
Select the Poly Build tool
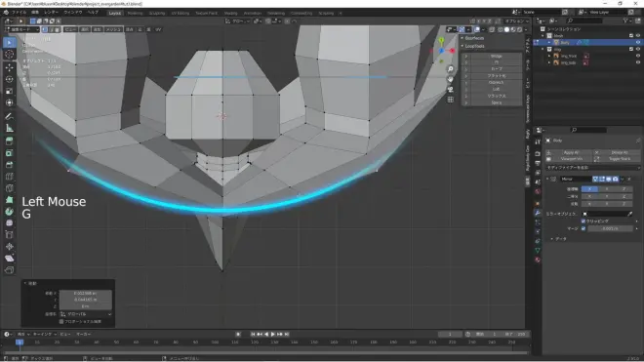pyautogui.click(x=10, y=200)
